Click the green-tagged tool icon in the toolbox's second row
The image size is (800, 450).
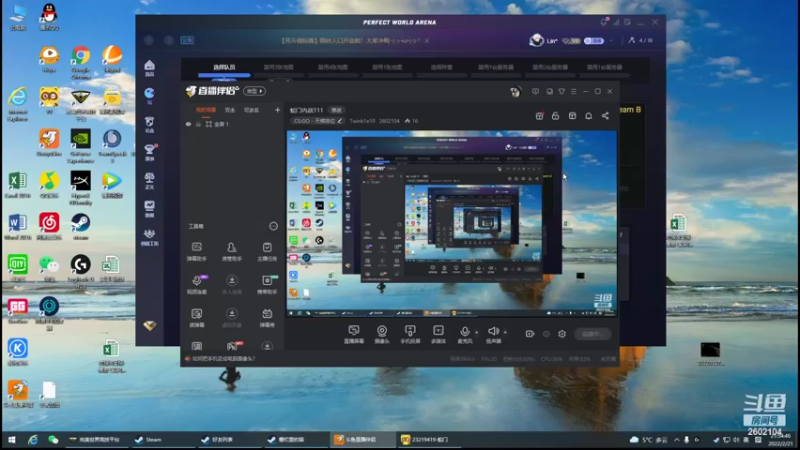tap(268, 280)
